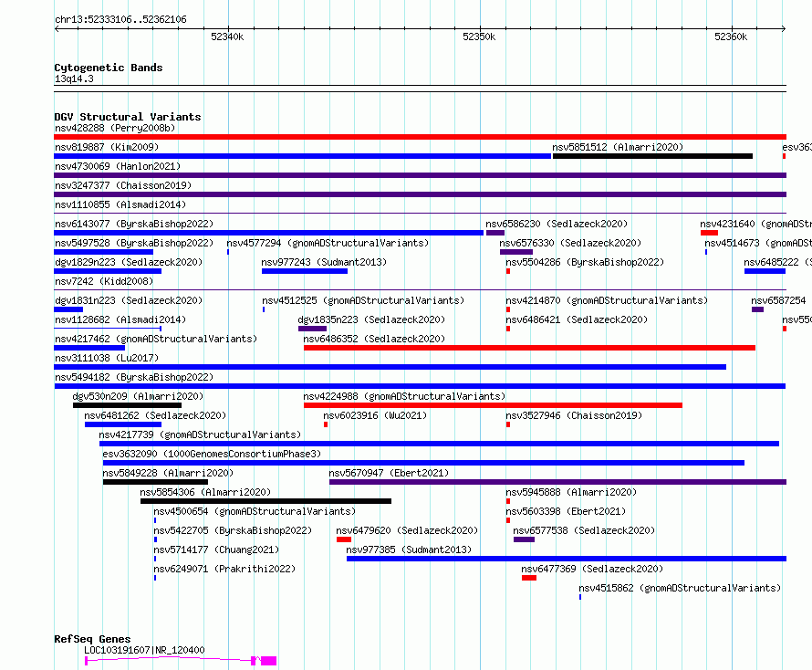This screenshot has width=812, height=670.
Task: Click nsv3111038 (Lu2017) label
Action: (107, 358)
